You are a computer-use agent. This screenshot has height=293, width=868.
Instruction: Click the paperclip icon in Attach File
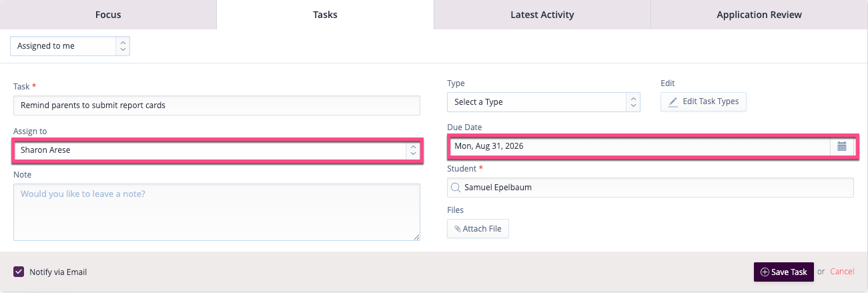point(458,229)
